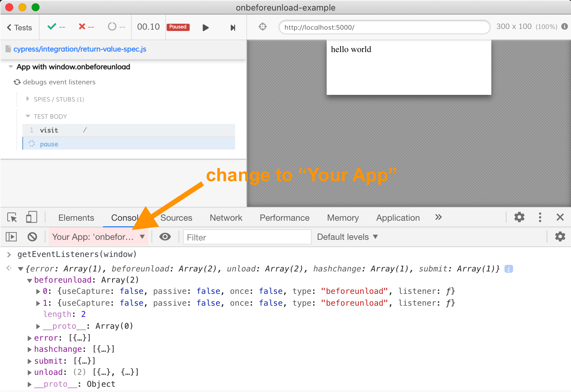Show viewport info icon
The image size is (571, 392).
[x=564, y=27]
